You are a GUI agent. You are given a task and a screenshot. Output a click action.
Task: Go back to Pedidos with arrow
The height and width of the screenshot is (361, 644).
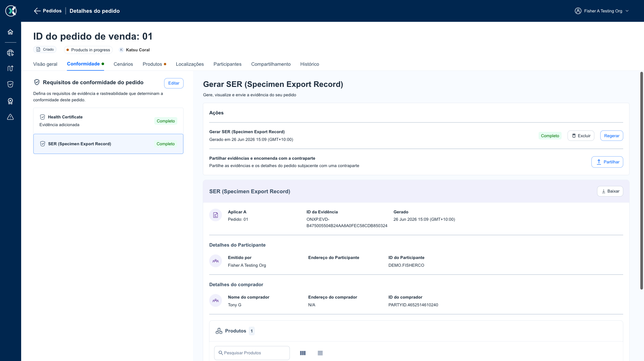pyautogui.click(x=48, y=11)
